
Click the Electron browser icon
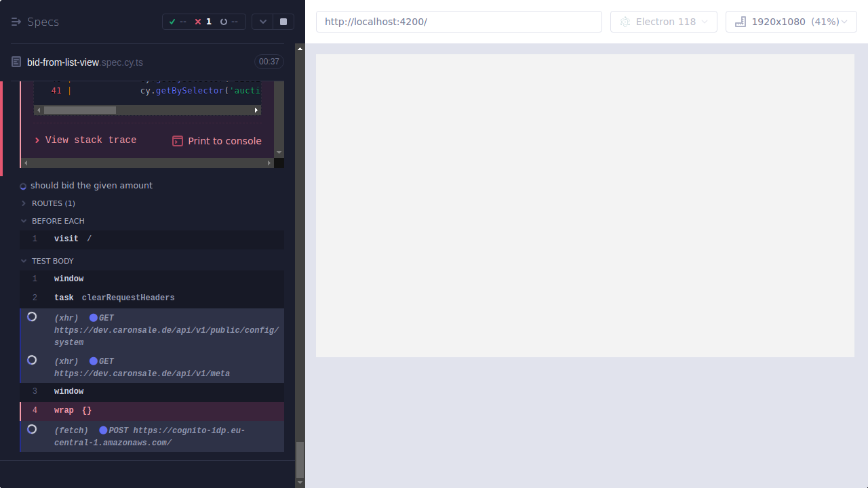click(x=625, y=21)
